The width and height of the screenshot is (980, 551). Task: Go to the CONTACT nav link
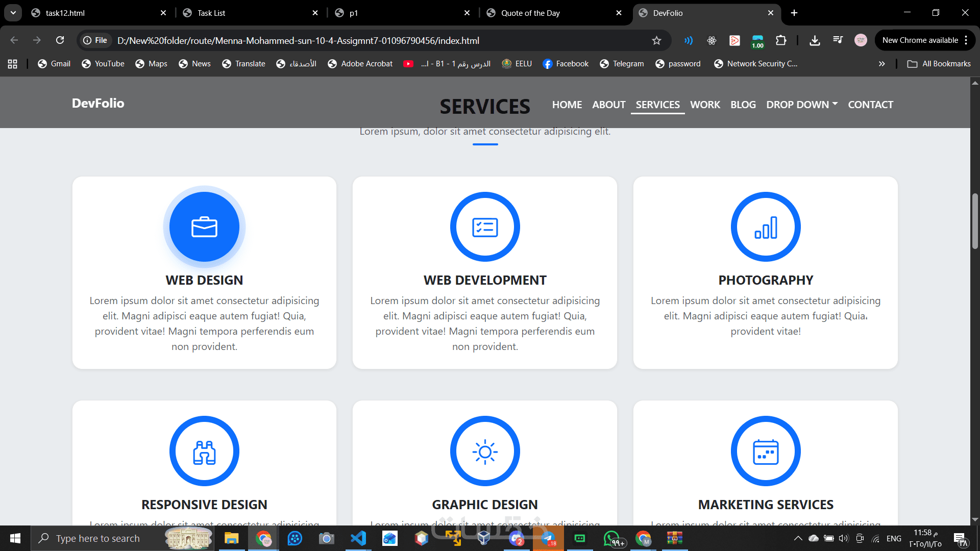870,105
